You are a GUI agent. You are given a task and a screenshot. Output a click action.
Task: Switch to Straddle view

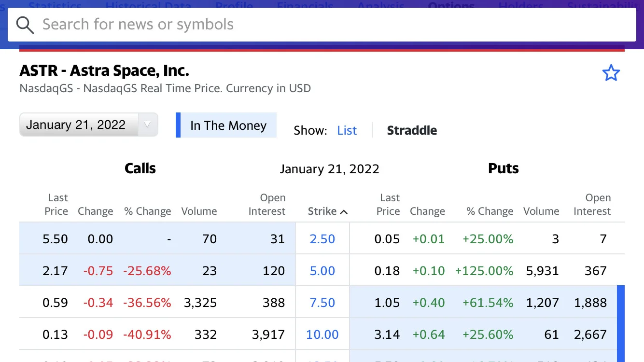(x=412, y=130)
